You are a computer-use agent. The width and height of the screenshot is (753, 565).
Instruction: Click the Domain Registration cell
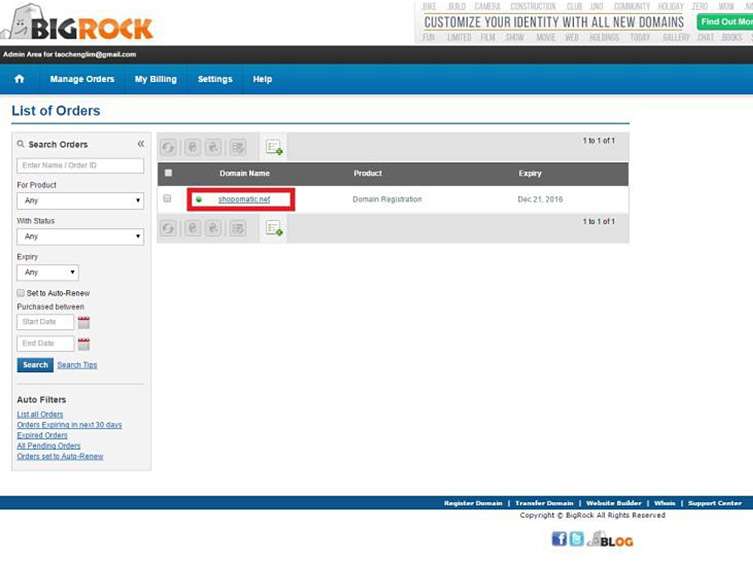point(387,199)
